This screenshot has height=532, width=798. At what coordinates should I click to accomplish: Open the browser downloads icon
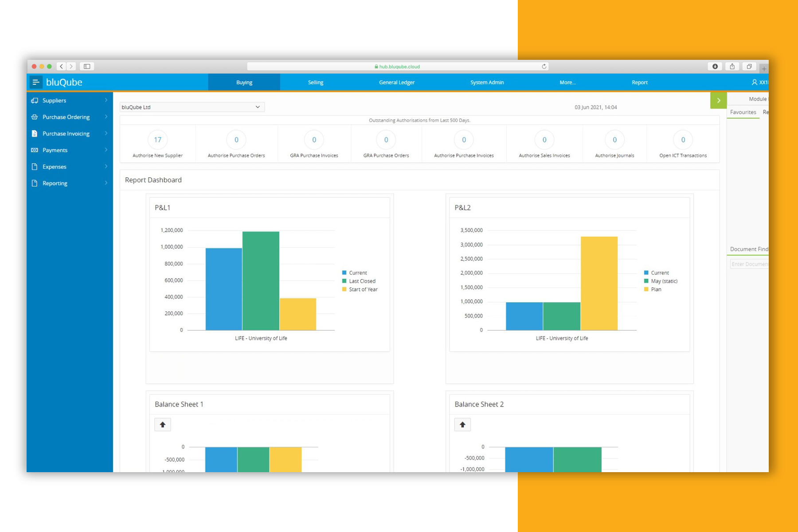point(715,66)
